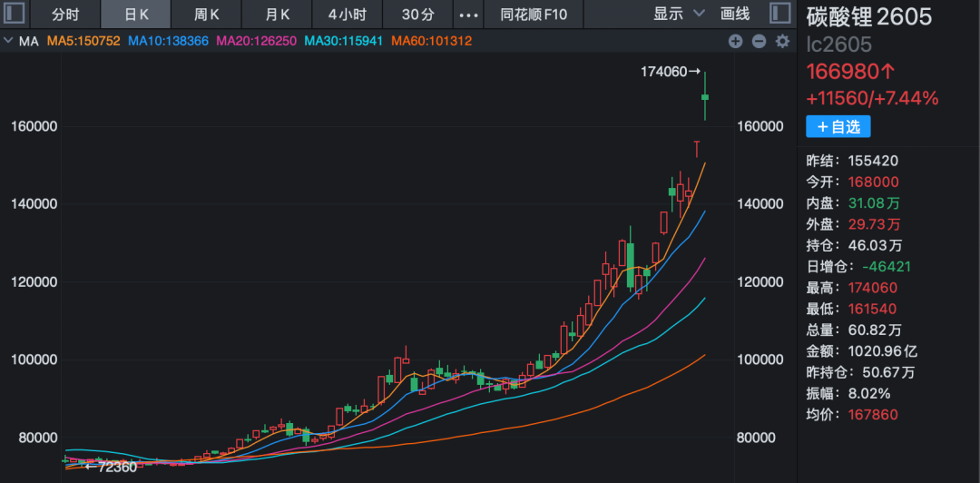980x483 pixels.
Task: Choose the 4小时 timeframe
Action: coord(347,14)
